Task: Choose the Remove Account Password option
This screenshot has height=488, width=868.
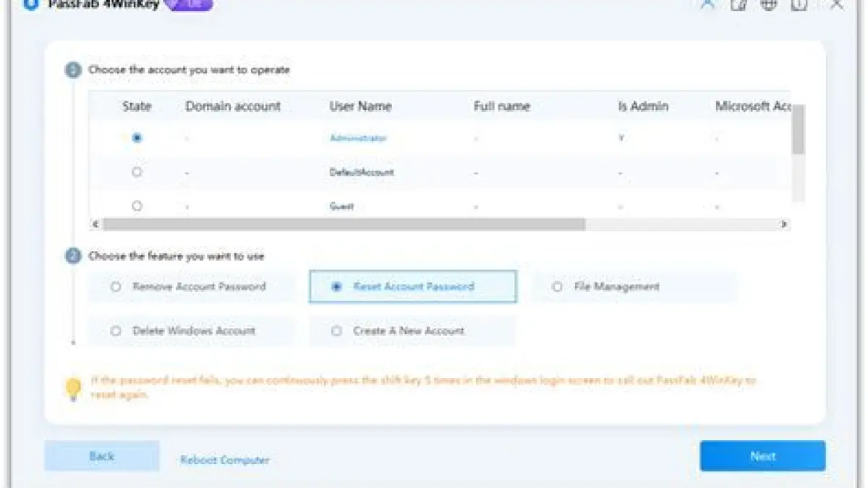Action: click(x=116, y=287)
